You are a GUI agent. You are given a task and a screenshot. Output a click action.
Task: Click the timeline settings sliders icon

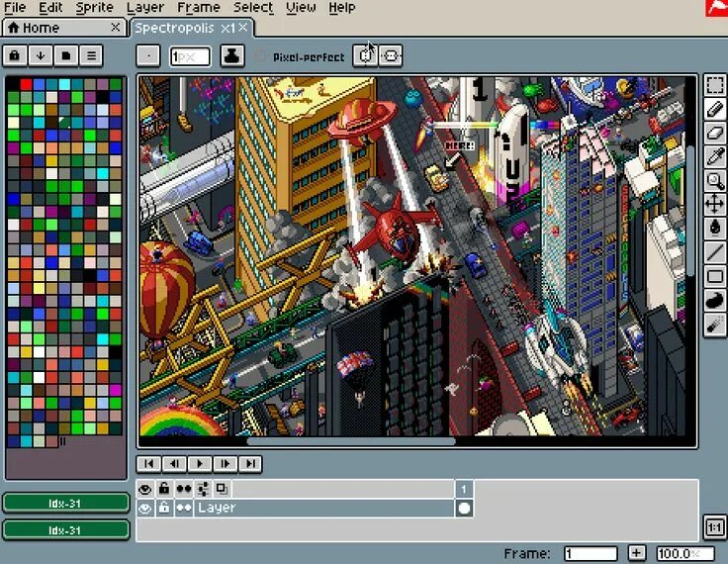[203, 489]
